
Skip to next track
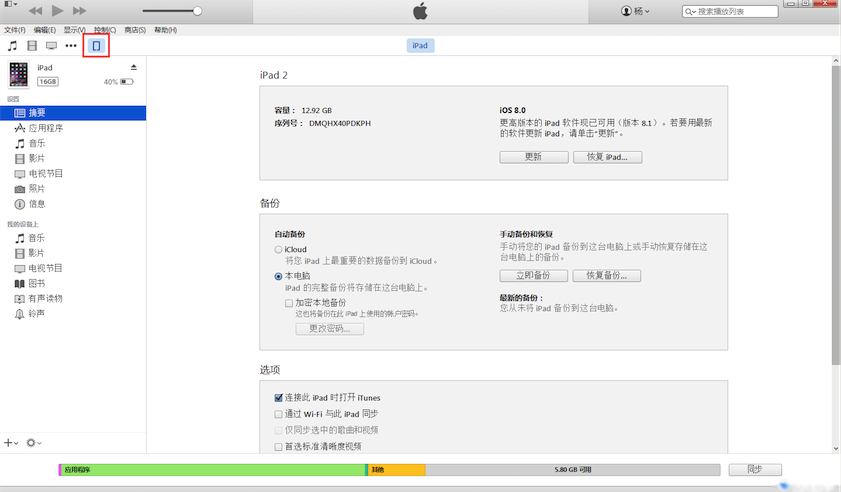pos(80,11)
